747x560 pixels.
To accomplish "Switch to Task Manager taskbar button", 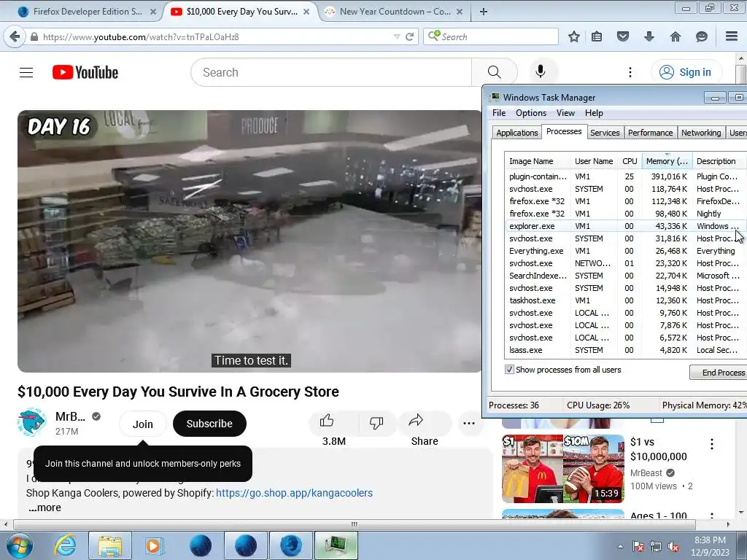I will [x=336, y=545].
